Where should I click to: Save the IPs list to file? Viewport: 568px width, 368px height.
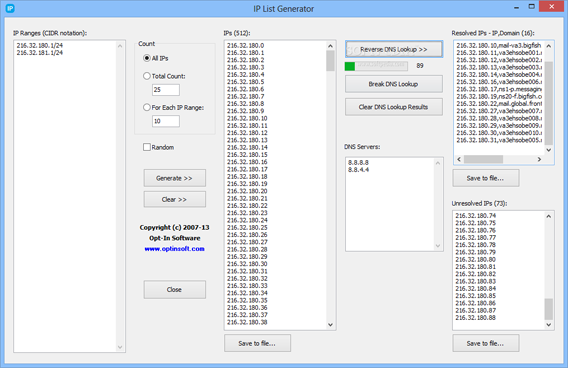click(x=257, y=343)
